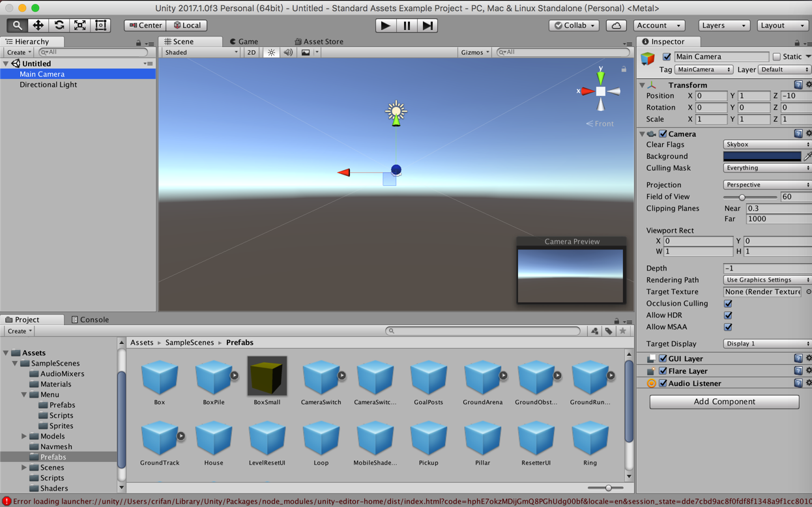Open Target Display dropdown
The width and height of the screenshot is (812, 507).
[767, 344]
